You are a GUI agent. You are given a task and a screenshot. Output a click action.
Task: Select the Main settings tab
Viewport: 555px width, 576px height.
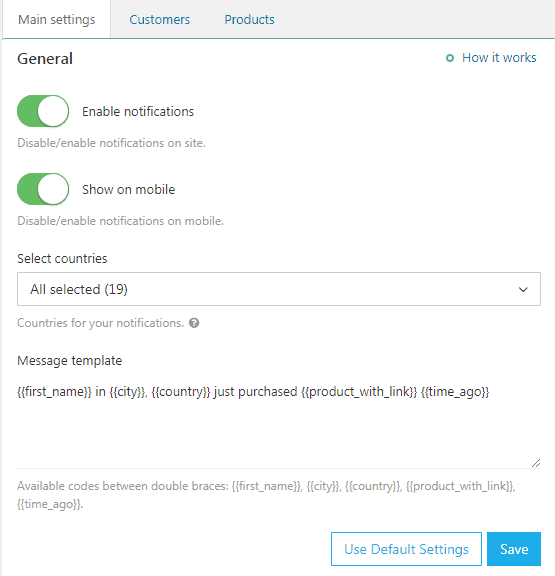pos(57,19)
